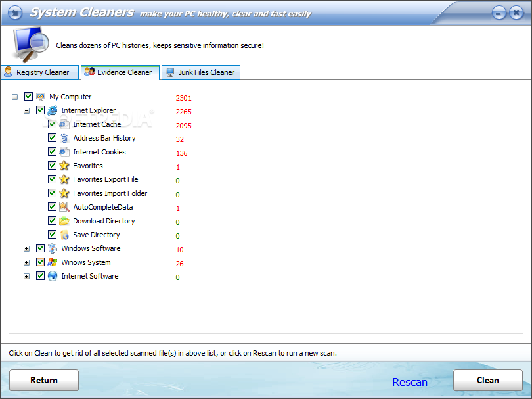Select the Internet Cache row label
532x399 pixels.
point(97,124)
